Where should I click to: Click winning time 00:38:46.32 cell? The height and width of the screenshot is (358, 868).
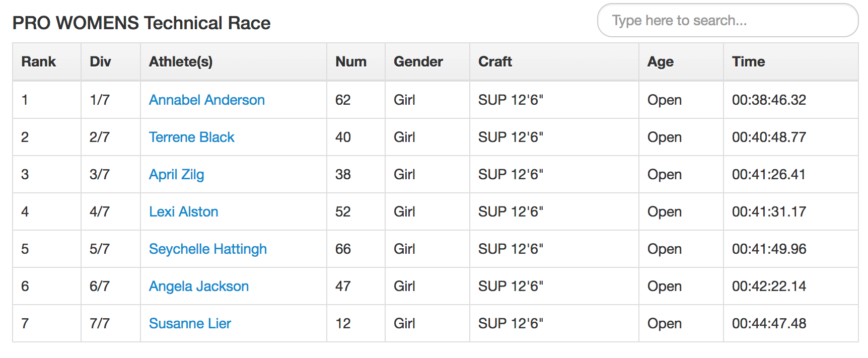(x=769, y=100)
